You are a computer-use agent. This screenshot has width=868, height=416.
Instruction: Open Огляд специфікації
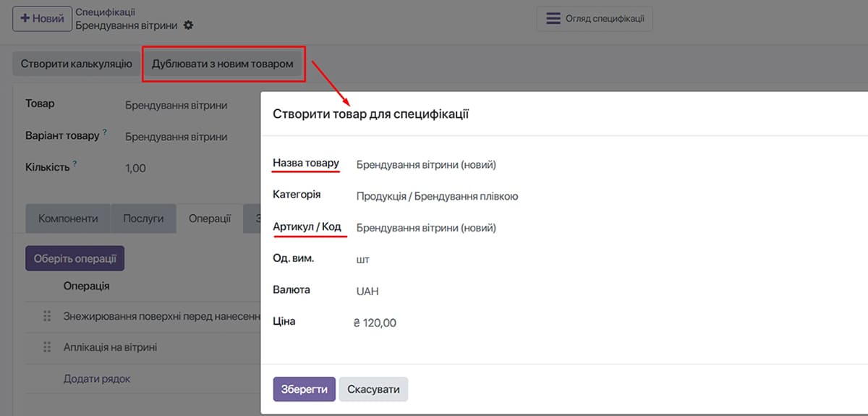(595, 19)
